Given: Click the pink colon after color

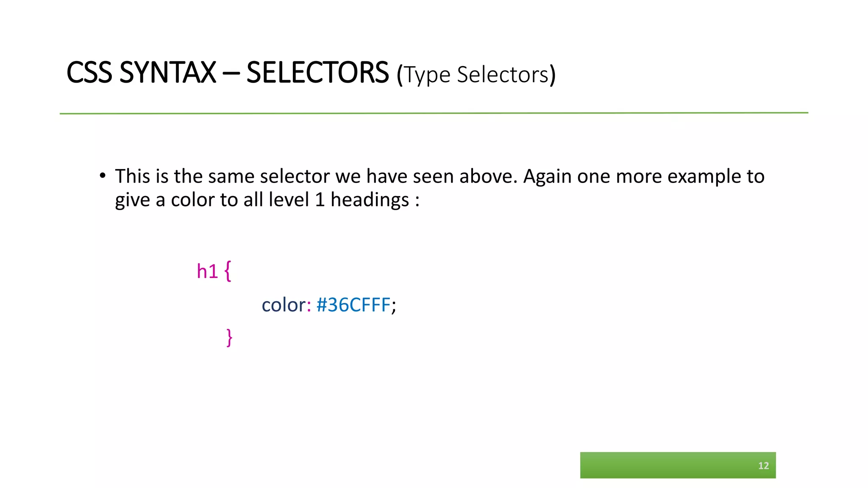Looking at the screenshot, I should click(309, 307).
